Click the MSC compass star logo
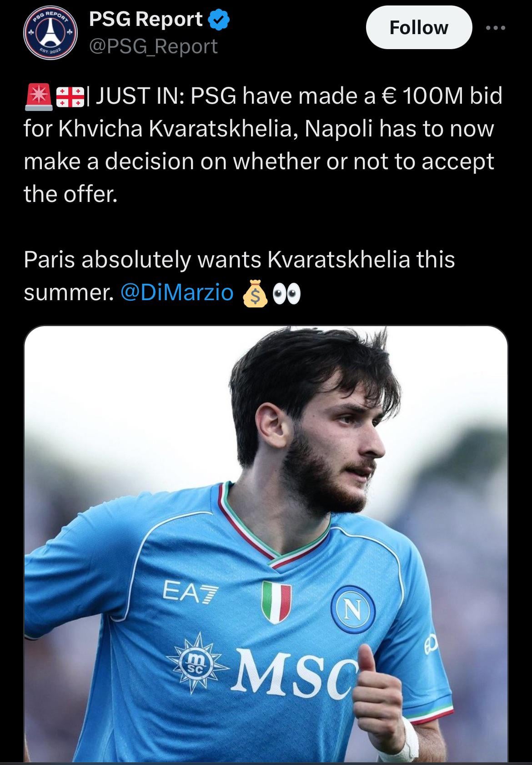 [198, 663]
